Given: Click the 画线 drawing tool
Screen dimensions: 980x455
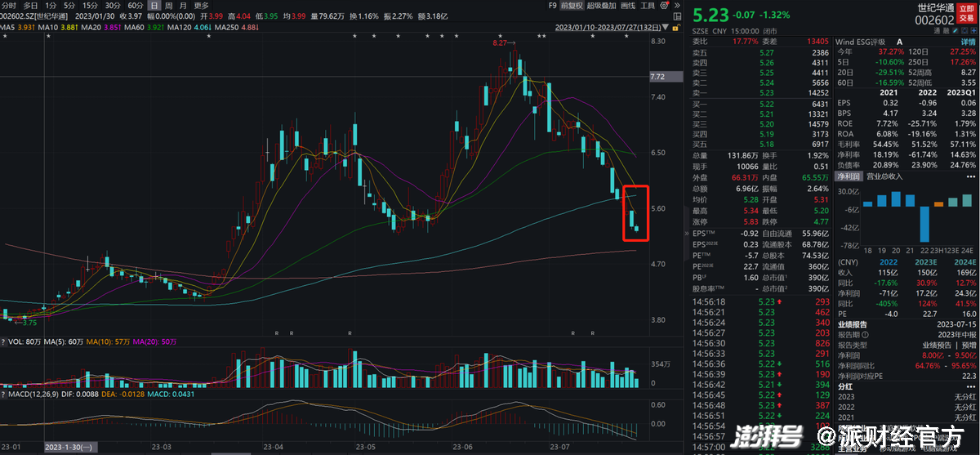Looking at the screenshot, I should click(x=626, y=5).
